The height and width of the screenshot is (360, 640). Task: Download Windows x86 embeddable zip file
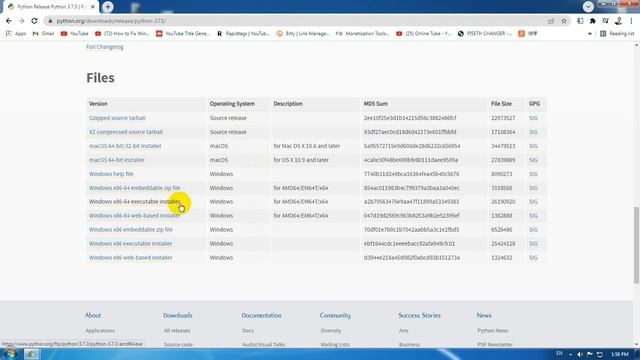(x=131, y=229)
